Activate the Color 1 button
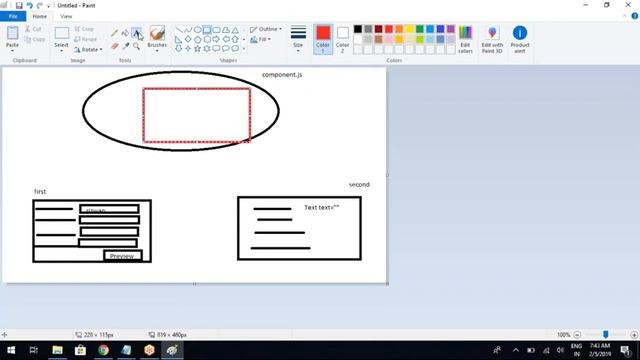Viewport: 640px width, 360px height. 323,39
